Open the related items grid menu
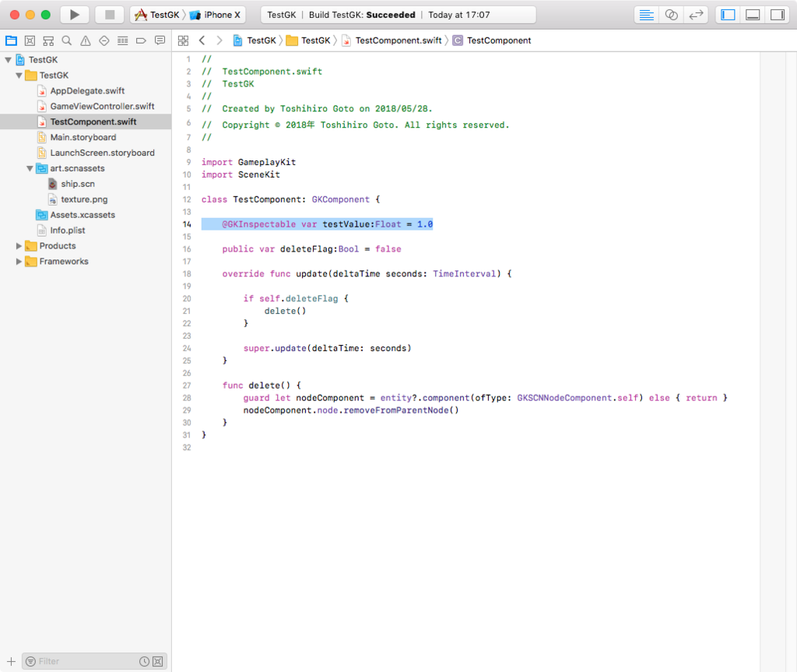Image resolution: width=797 pixels, height=672 pixels. (x=183, y=40)
